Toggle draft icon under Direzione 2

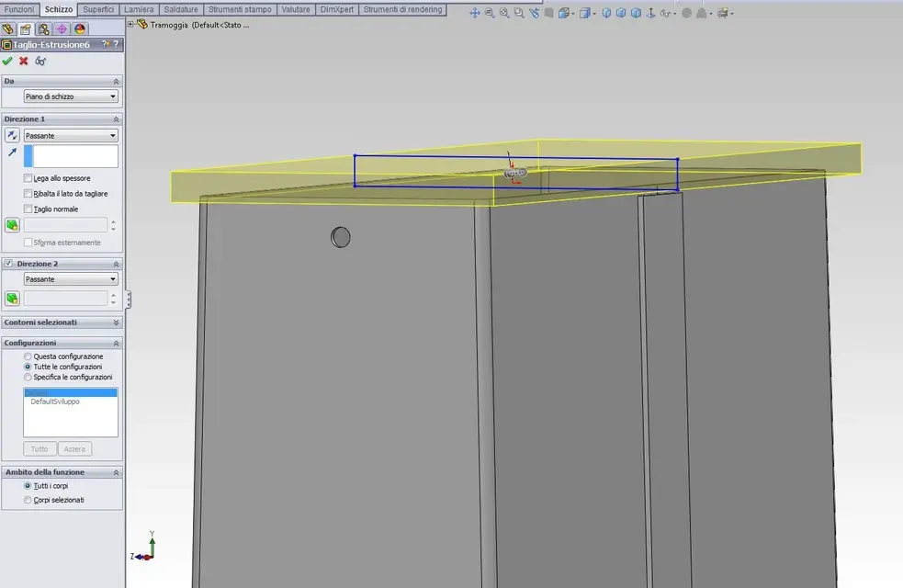[x=12, y=299]
